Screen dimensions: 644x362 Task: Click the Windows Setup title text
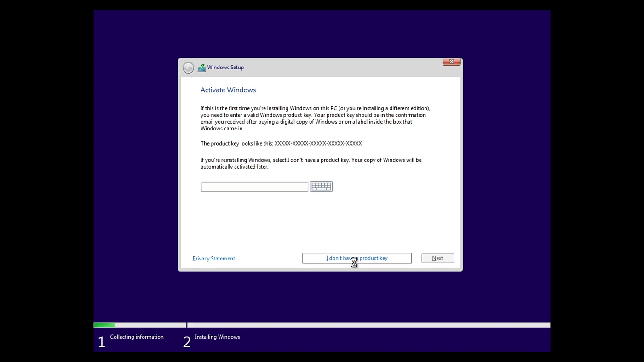pos(225,67)
